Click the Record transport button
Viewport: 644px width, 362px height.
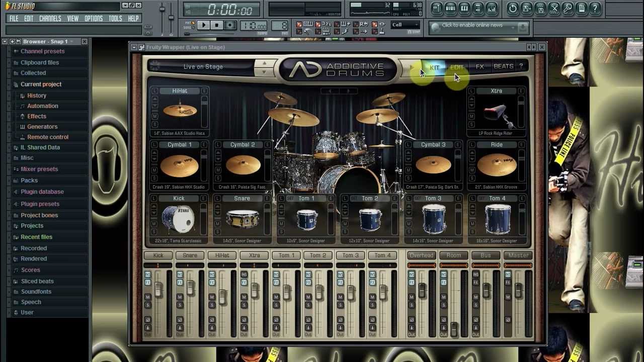click(229, 25)
